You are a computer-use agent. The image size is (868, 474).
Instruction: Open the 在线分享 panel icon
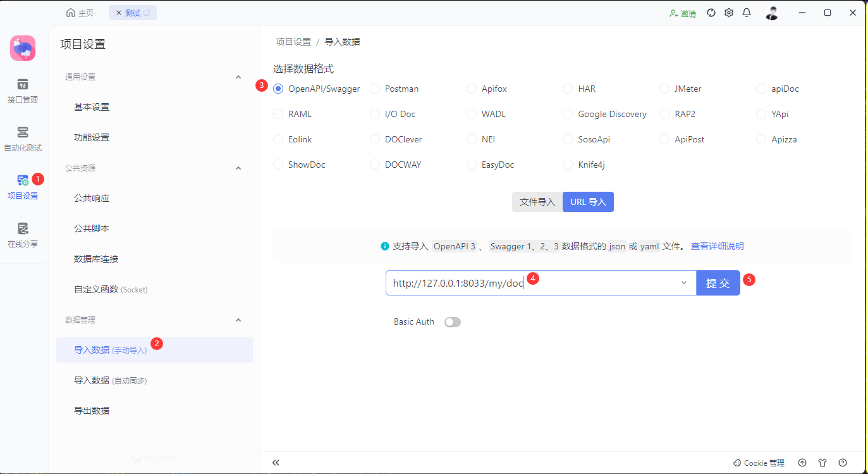click(x=23, y=234)
